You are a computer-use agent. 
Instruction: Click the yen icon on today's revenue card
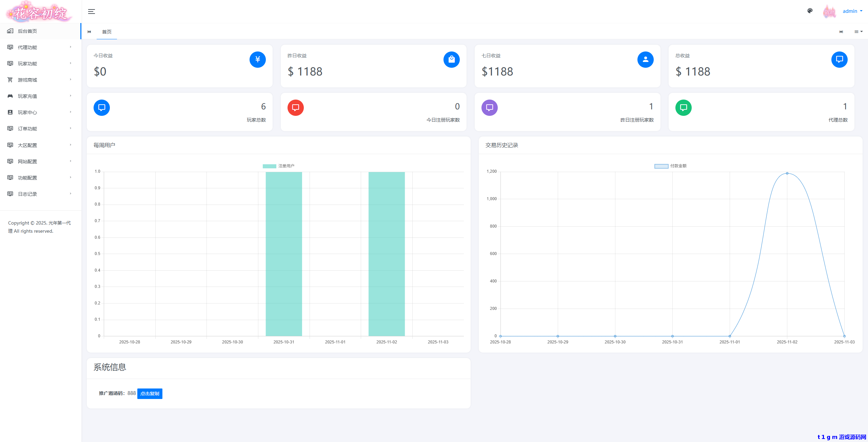(x=257, y=60)
